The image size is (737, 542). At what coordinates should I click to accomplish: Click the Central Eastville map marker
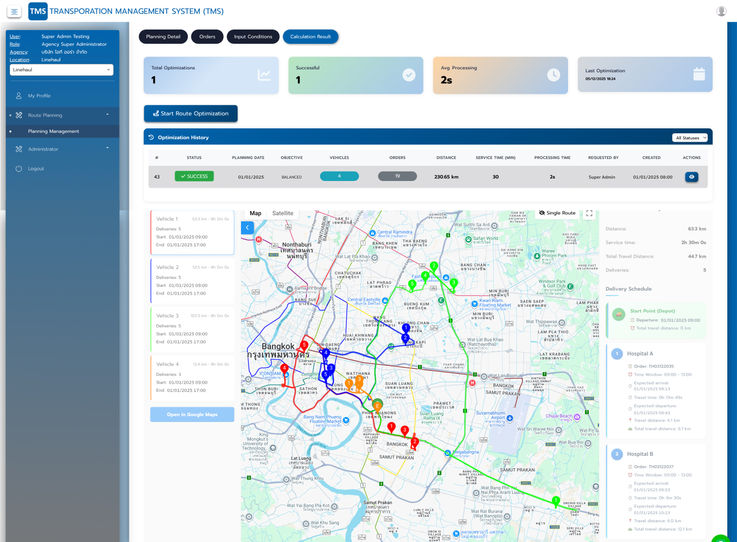pyautogui.click(x=385, y=300)
